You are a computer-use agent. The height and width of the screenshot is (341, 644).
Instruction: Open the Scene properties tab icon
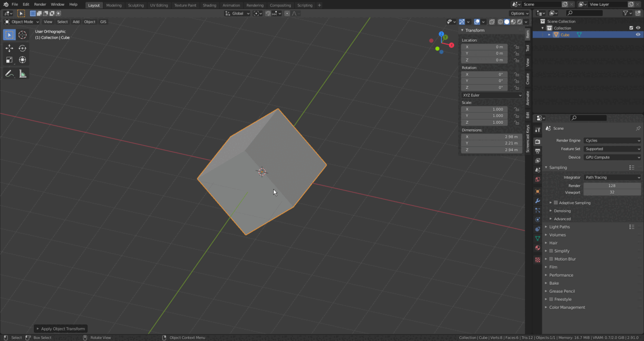point(538,170)
